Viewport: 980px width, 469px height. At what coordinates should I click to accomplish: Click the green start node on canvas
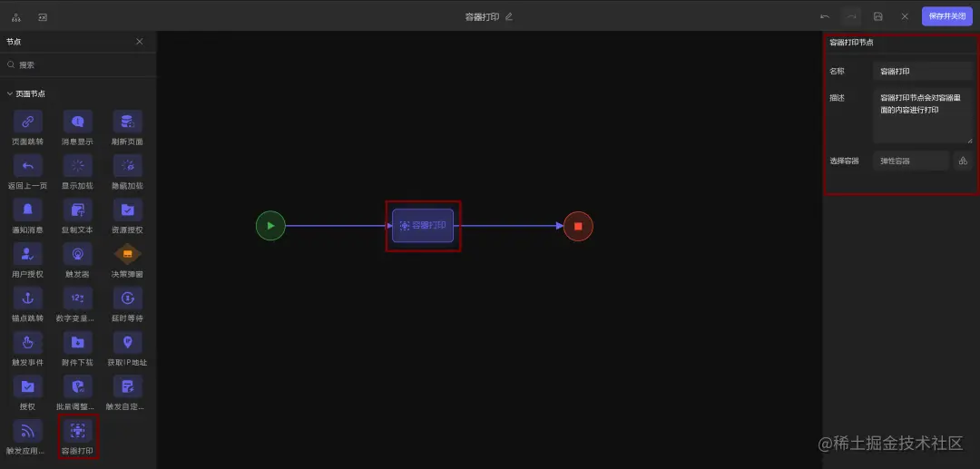pyautogui.click(x=270, y=226)
